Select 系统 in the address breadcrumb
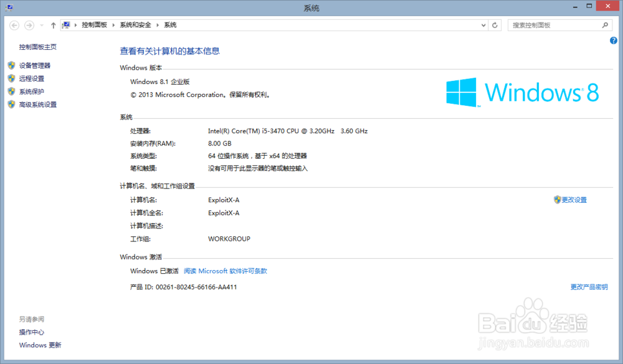 pyautogui.click(x=170, y=25)
